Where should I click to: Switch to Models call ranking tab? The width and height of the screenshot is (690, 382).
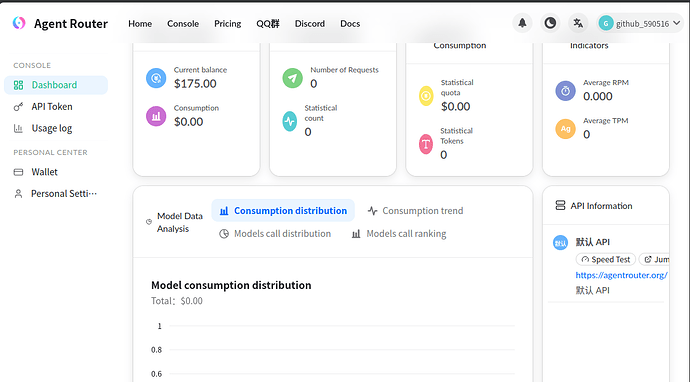399,234
